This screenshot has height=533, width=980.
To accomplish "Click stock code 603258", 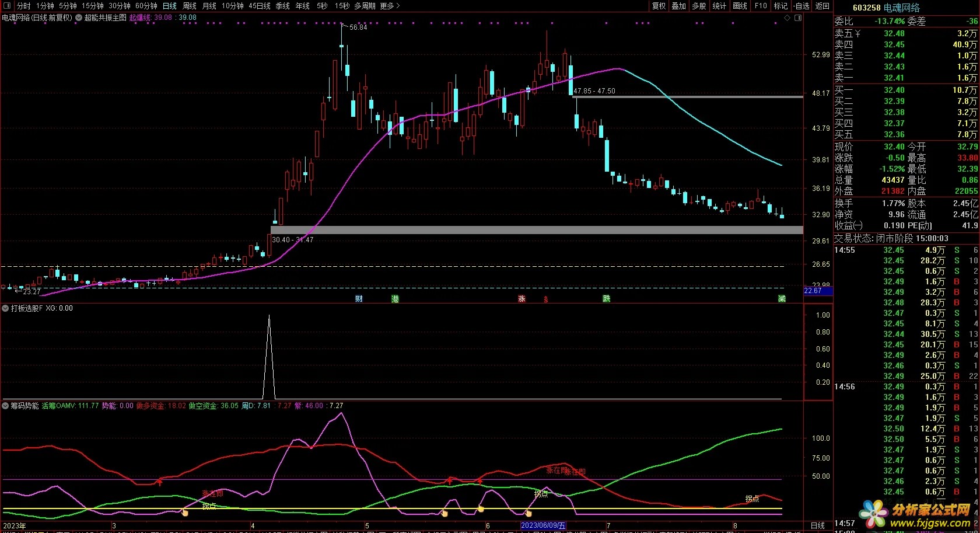I will (x=866, y=8).
